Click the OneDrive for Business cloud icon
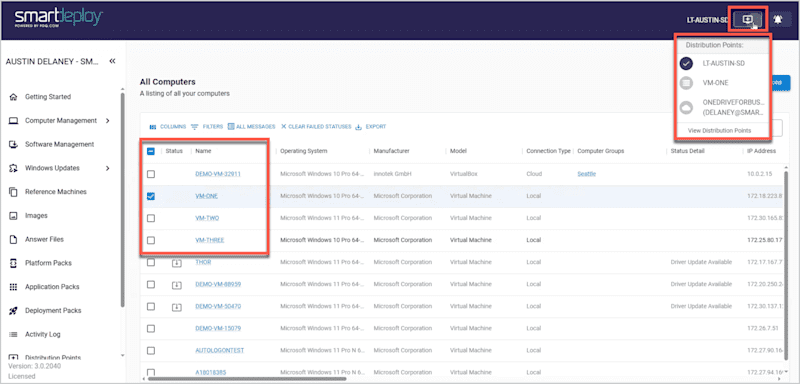Image resolution: width=800 pixels, height=384 pixels. point(687,107)
